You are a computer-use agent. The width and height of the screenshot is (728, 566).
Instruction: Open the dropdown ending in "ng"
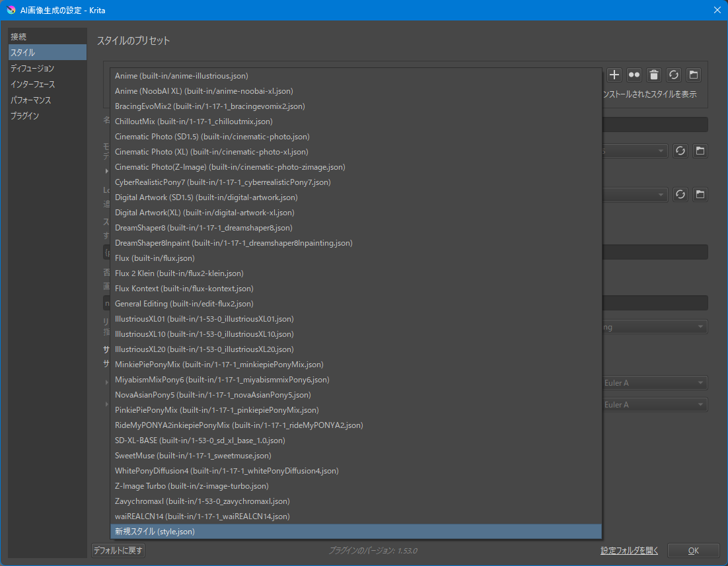pos(655,327)
